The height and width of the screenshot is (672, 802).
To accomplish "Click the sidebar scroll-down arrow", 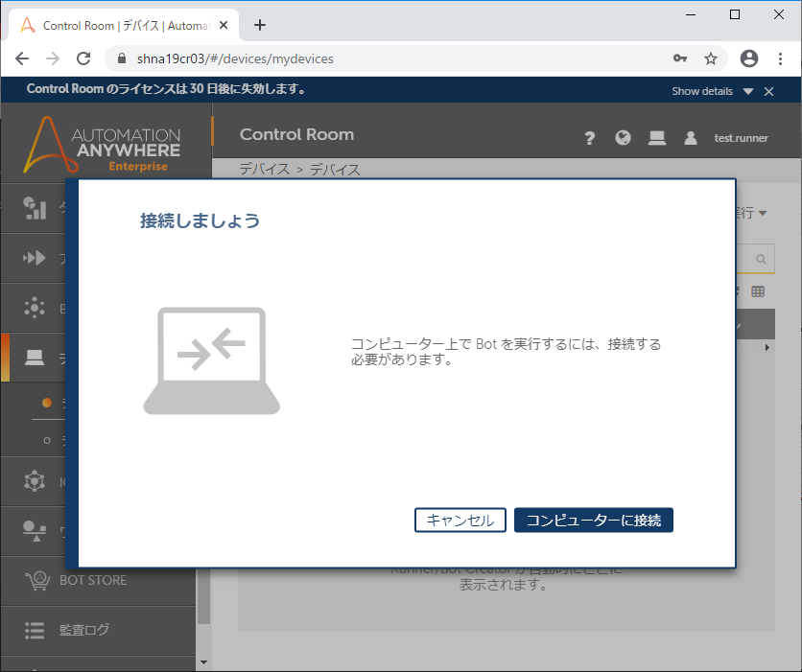I will click(203, 662).
